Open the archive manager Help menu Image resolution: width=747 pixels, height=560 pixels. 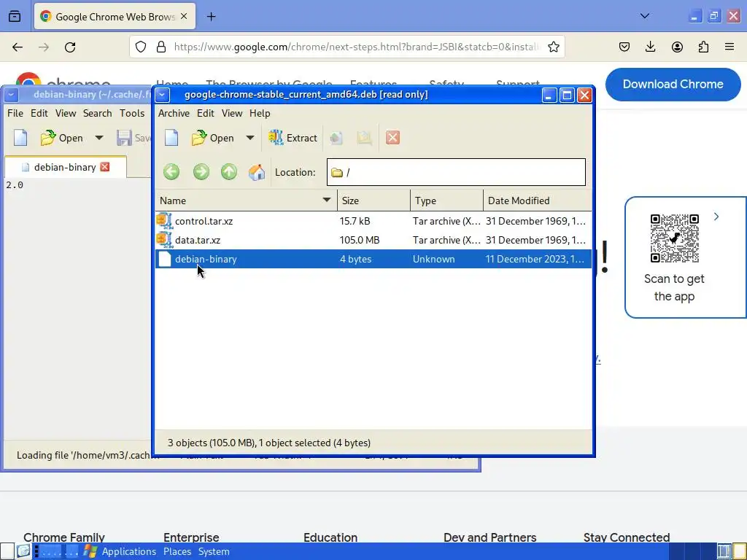[x=260, y=113]
